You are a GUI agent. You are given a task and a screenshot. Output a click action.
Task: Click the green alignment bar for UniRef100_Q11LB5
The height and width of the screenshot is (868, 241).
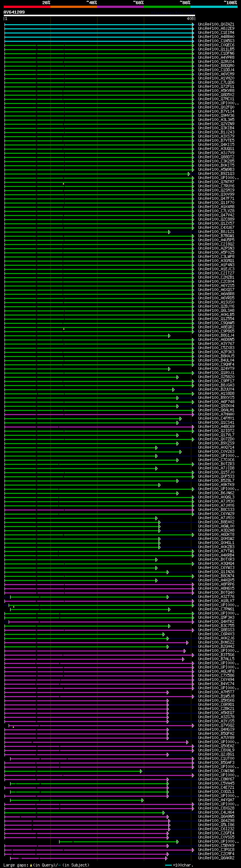(99, 49)
